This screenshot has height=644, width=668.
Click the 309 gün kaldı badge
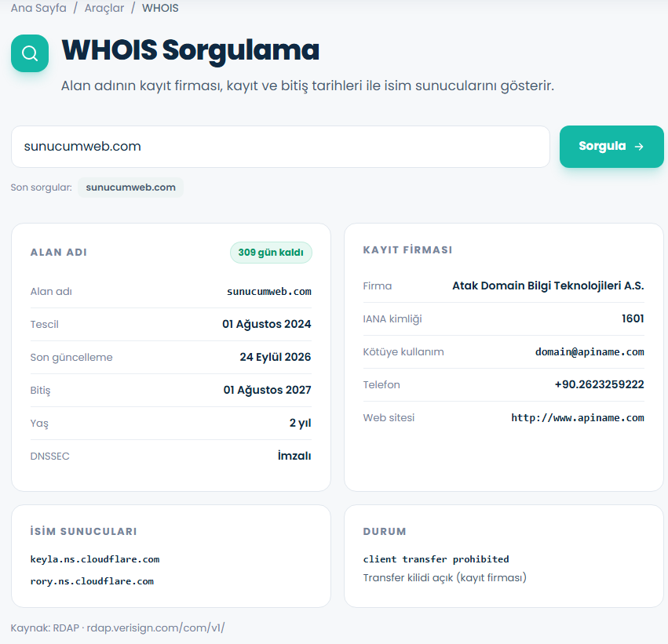[271, 253]
